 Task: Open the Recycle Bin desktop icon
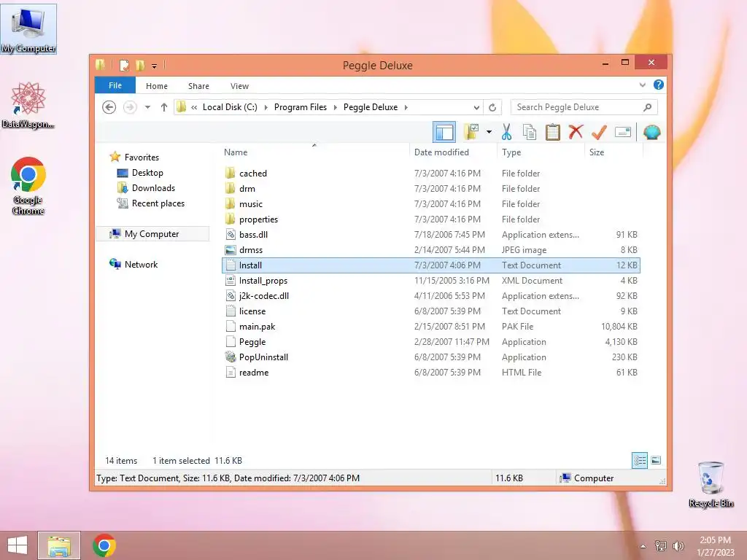click(711, 484)
